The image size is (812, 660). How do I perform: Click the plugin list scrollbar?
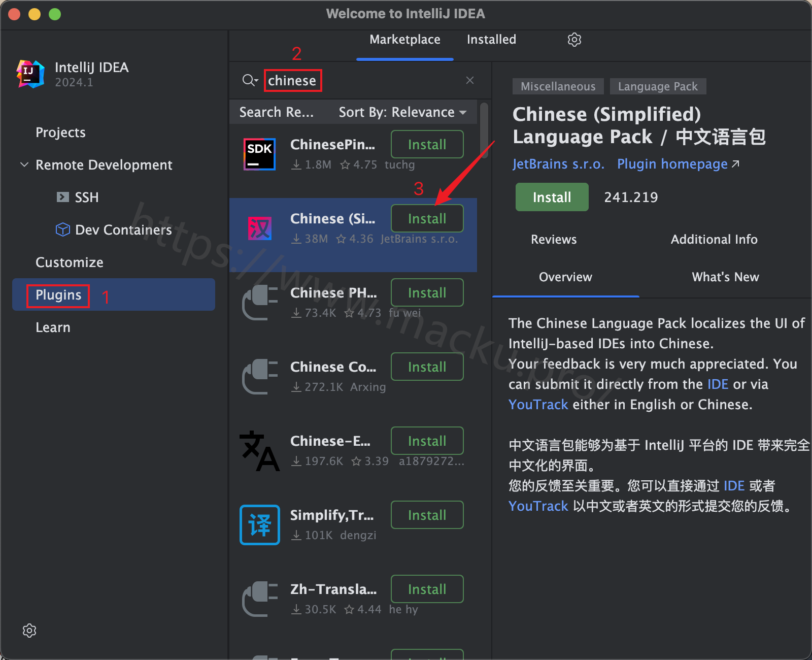[484, 130]
